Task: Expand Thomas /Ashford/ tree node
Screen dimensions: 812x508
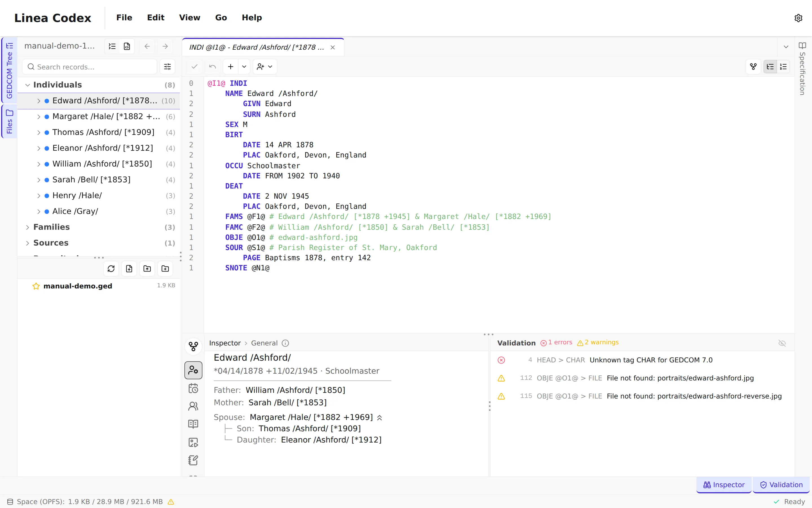Action: [x=39, y=132]
